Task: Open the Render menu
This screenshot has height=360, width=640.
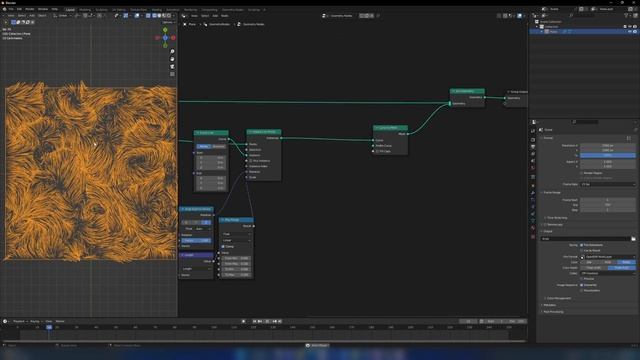Action: [30, 9]
